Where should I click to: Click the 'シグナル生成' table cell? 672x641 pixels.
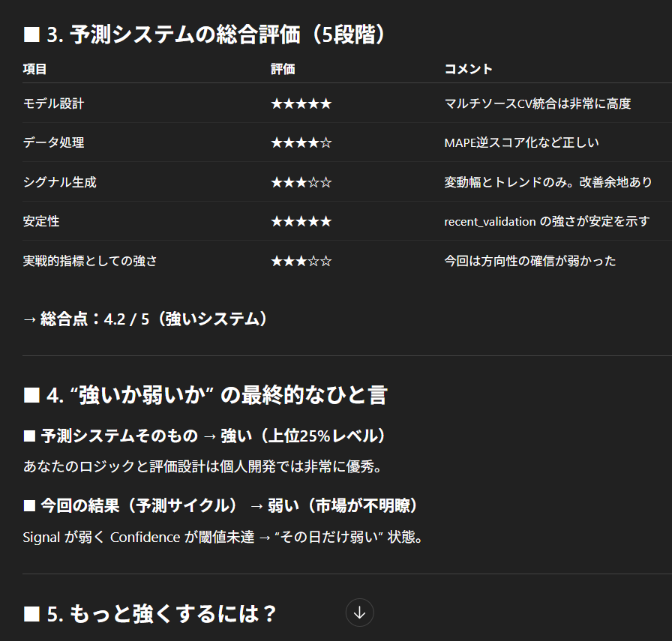tap(59, 182)
